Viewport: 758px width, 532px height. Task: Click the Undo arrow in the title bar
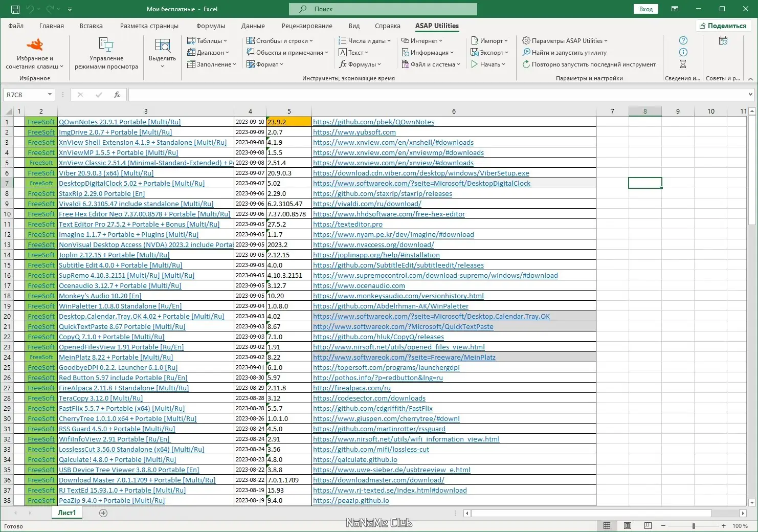[30, 9]
